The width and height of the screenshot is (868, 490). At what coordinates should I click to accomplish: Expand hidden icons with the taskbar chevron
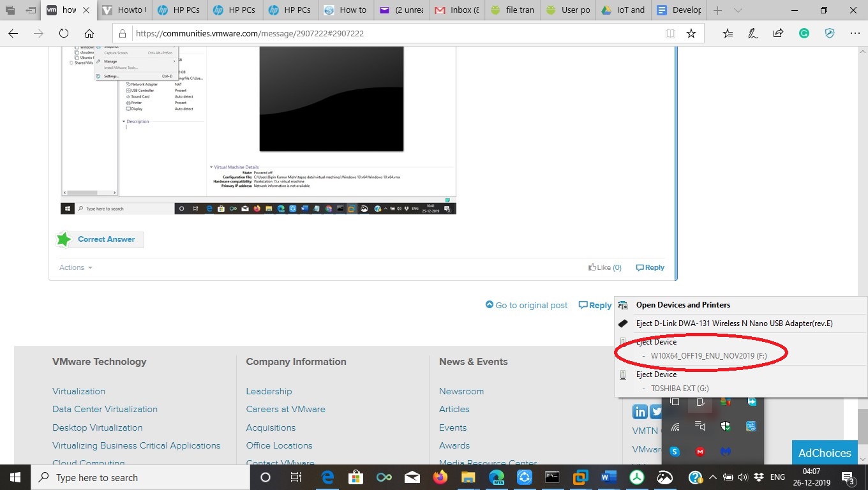point(713,477)
